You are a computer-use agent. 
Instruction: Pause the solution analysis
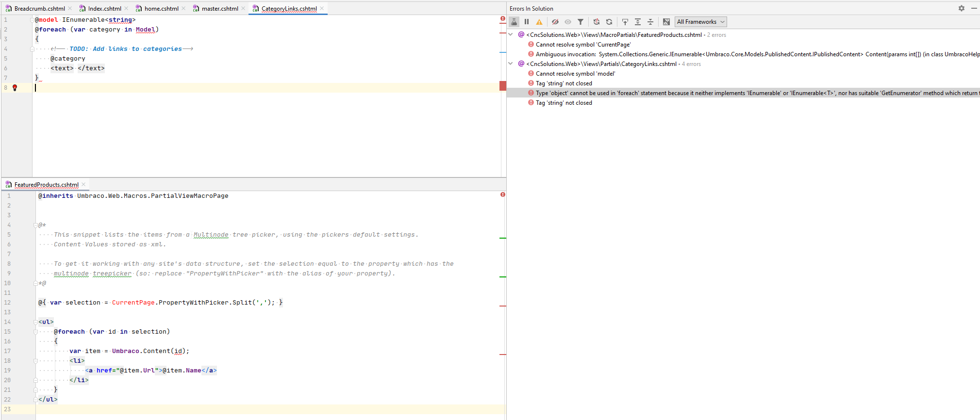pos(527,22)
